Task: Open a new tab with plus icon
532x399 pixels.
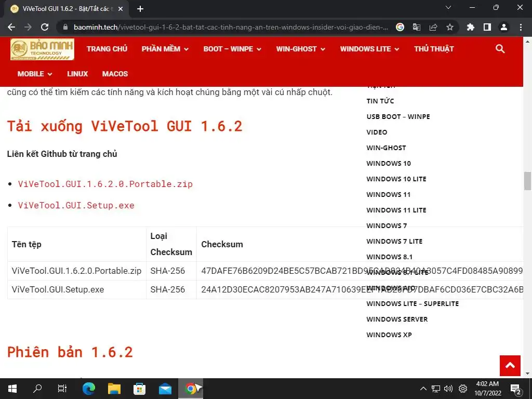Action: coord(140,9)
